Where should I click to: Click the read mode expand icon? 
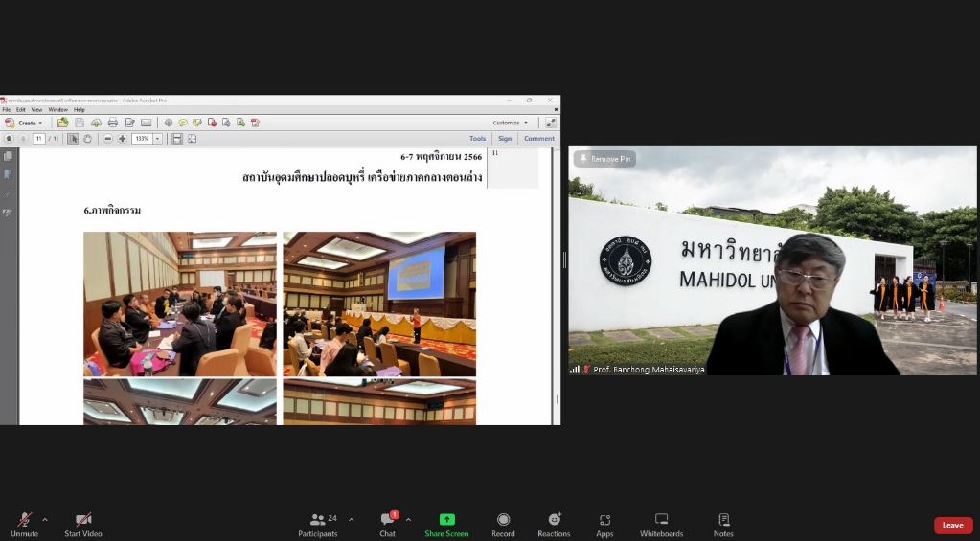pyautogui.click(x=551, y=123)
